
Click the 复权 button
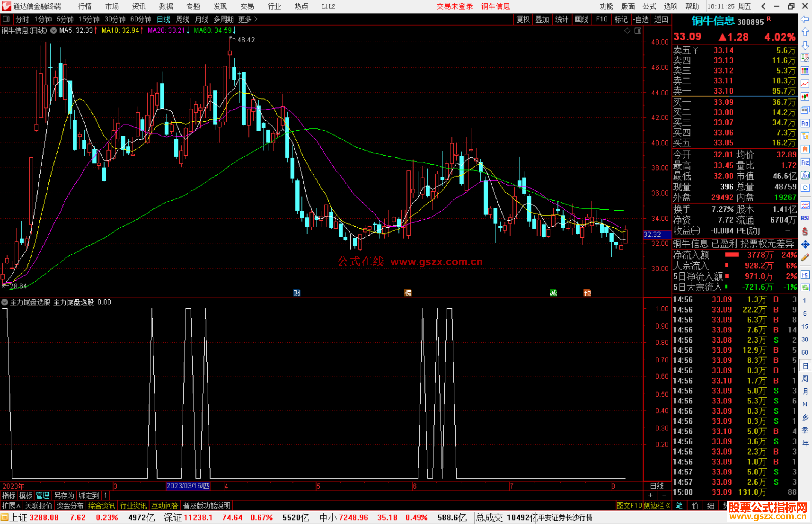tap(523, 19)
